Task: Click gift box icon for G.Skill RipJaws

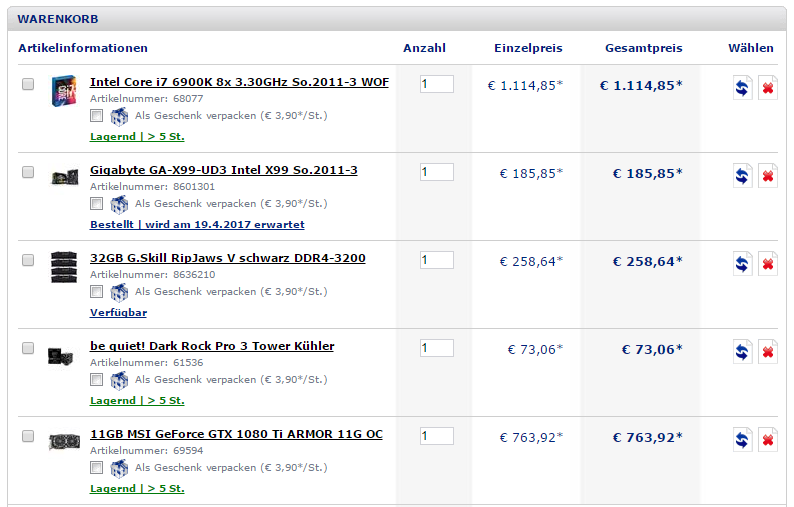Action: pyautogui.click(x=120, y=293)
